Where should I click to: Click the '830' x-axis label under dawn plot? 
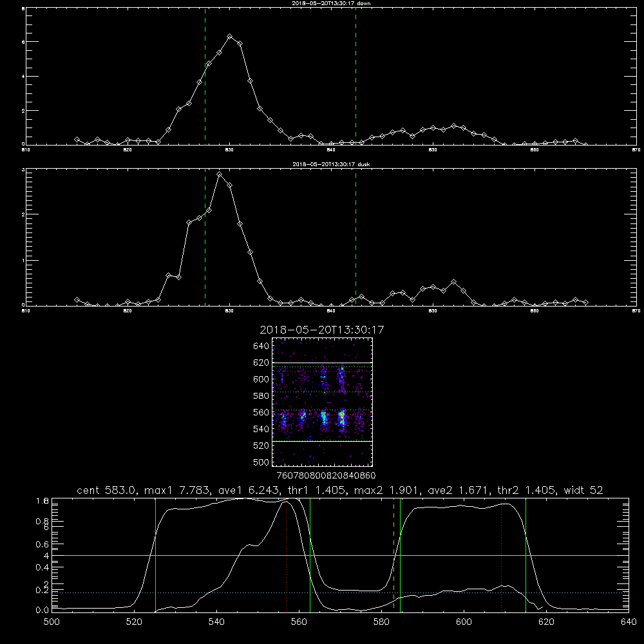point(229,150)
